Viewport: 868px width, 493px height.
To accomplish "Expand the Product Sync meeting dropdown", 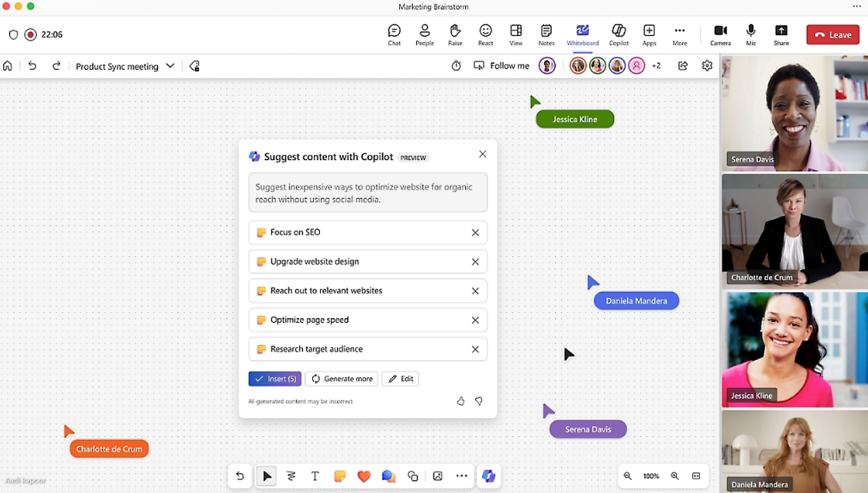I will 170,66.
